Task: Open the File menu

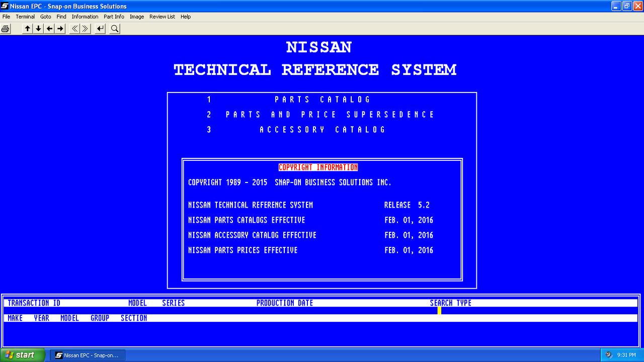Action: [x=6, y=17]
